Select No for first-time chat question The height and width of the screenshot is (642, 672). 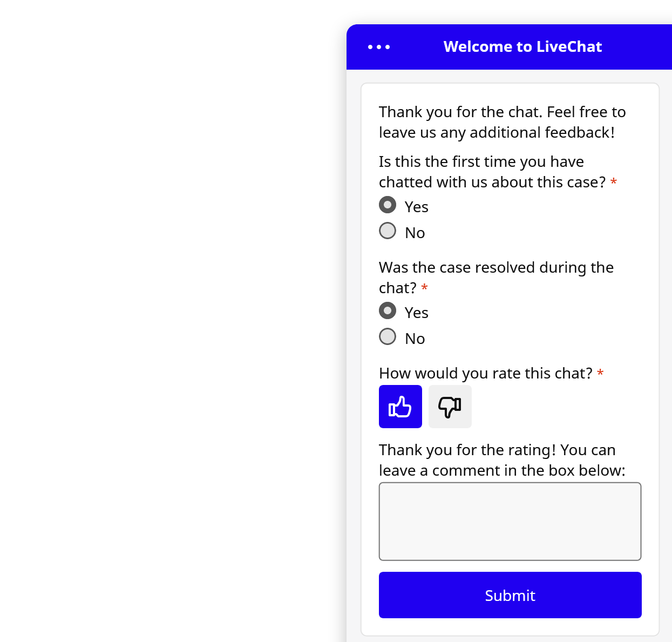(388, 231)
